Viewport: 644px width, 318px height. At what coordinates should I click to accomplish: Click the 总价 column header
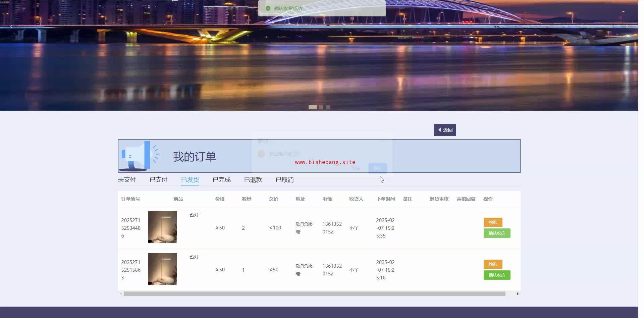pyautogui.click(x=273, y=199)
